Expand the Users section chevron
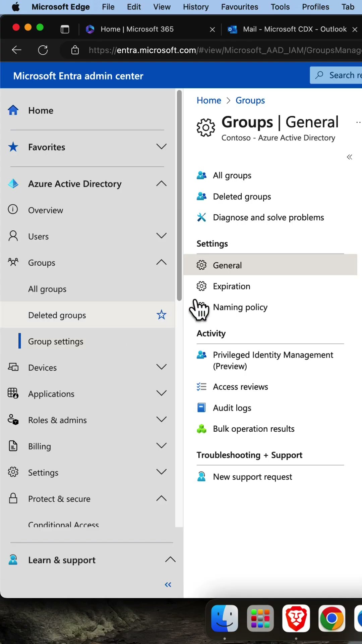362x644 pixels. (161, 236)
